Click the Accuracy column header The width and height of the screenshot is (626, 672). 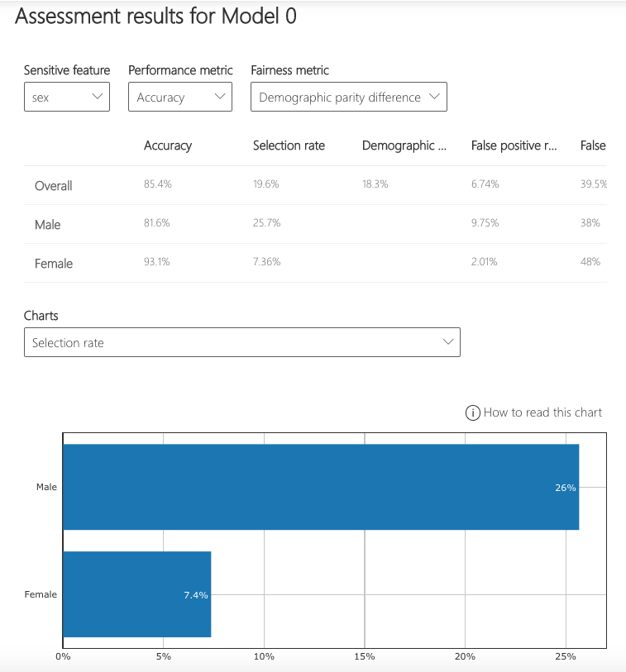[168, 145]
